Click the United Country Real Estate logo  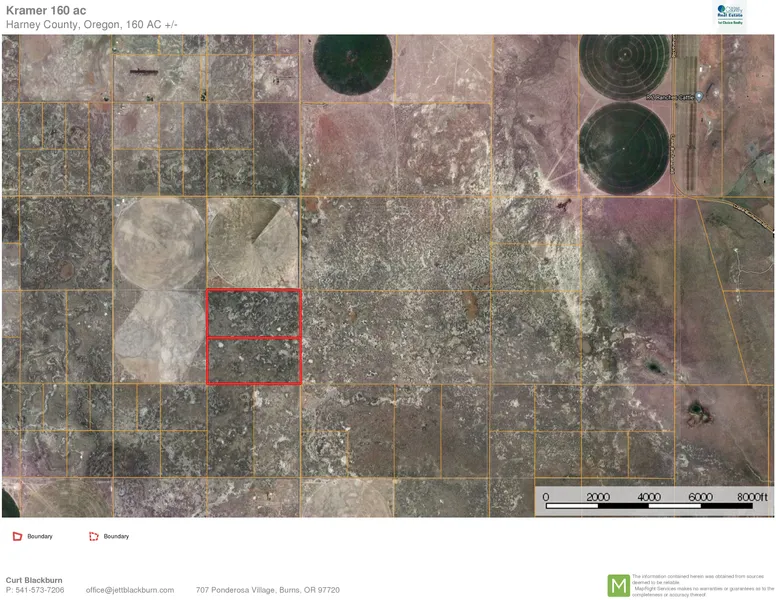(x=728, y=16)
